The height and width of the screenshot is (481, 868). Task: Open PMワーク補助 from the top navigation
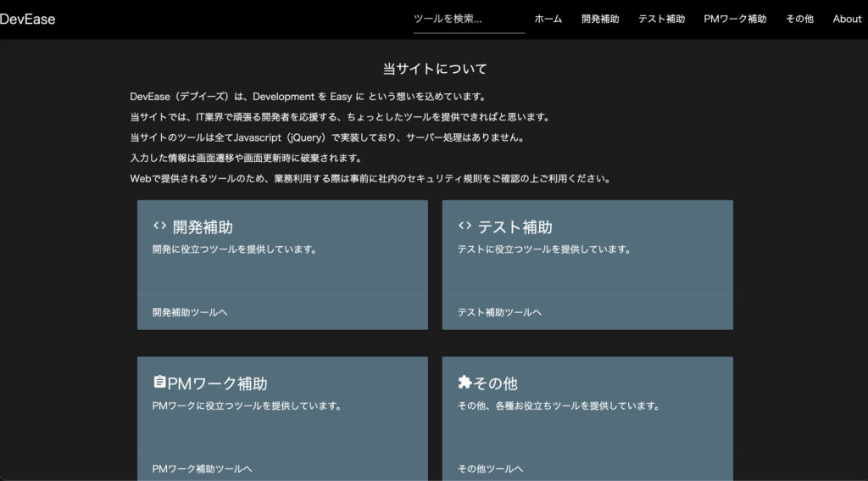tap(735, 19)
